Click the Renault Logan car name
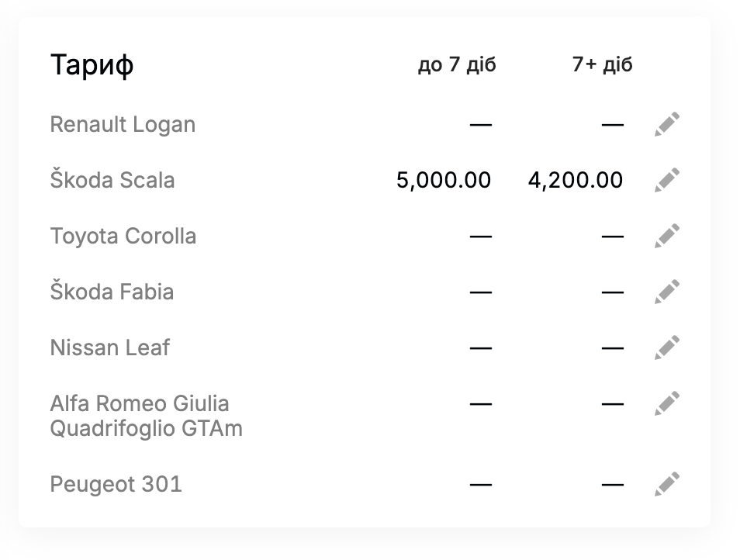740x560 pixels. (123, 125)
